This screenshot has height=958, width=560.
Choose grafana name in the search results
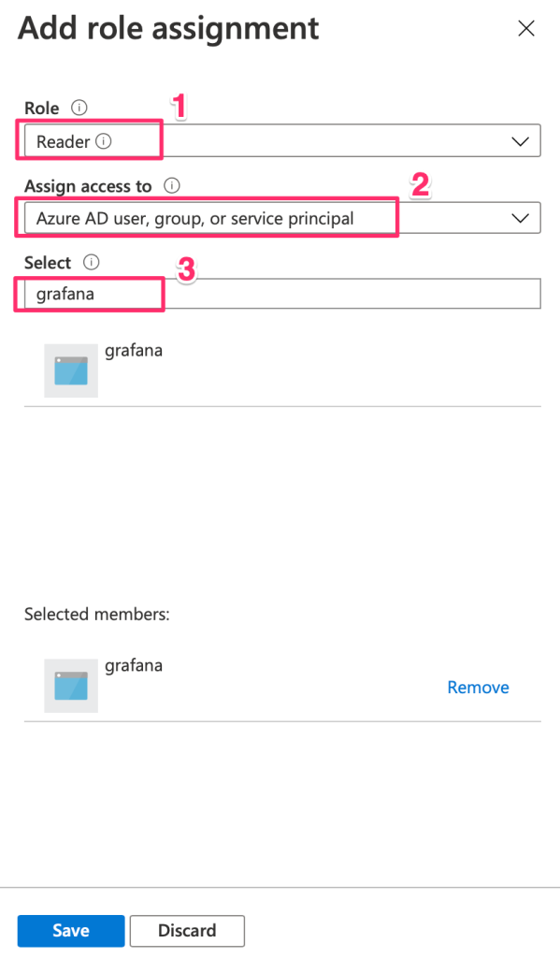click(x=134, y=351)
